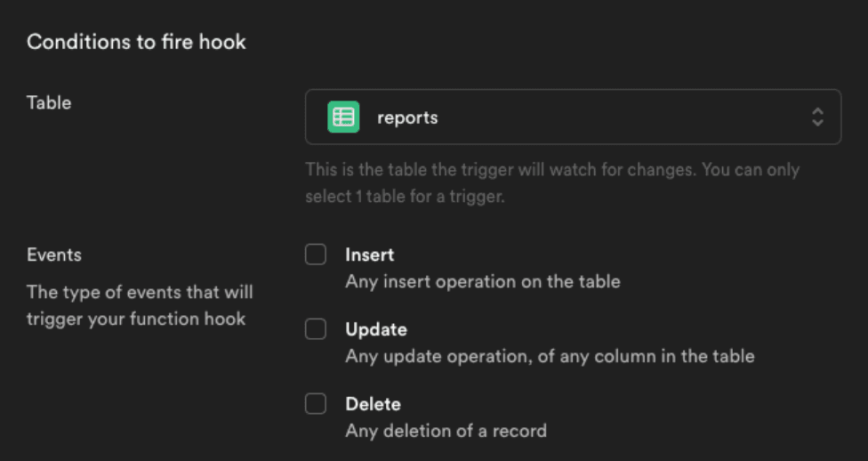
Task: Click the 'Events' section label
Action: [x=54, y=255]
